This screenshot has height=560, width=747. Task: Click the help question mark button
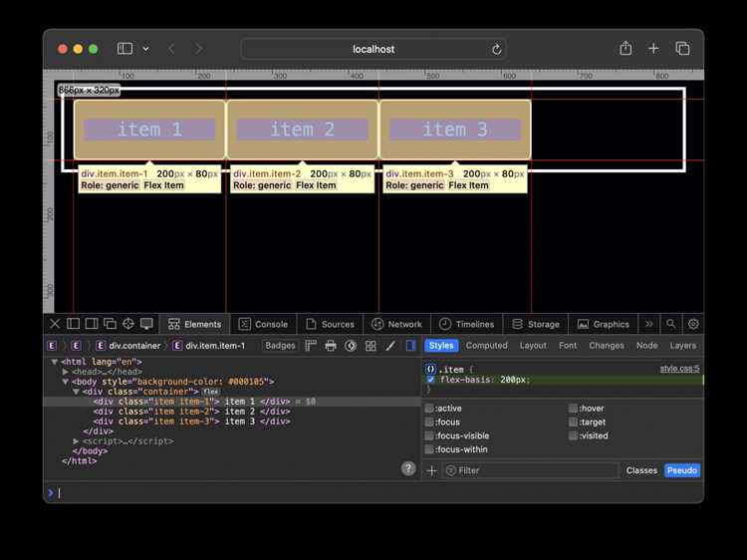click(x=408, y=468)
